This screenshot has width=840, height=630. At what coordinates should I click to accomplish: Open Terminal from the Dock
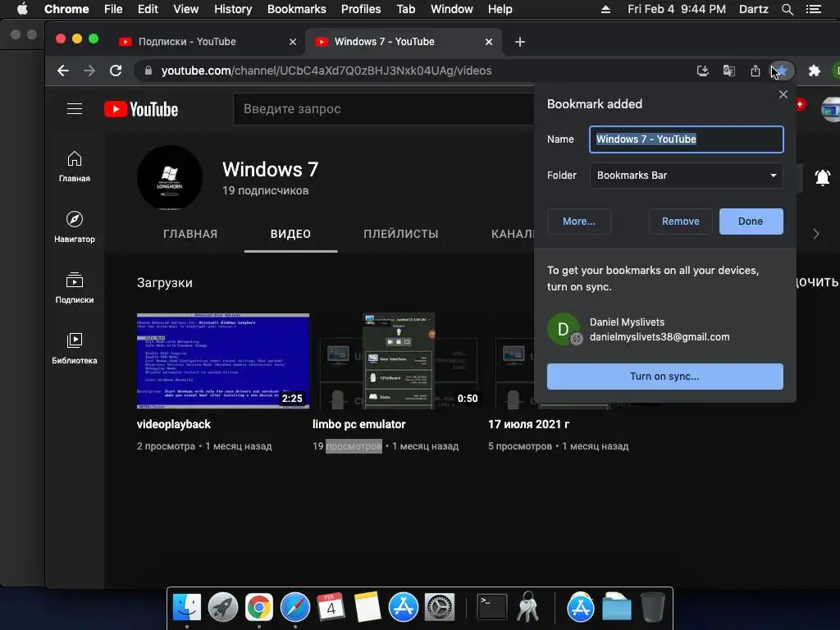click(x=492, y=608)
